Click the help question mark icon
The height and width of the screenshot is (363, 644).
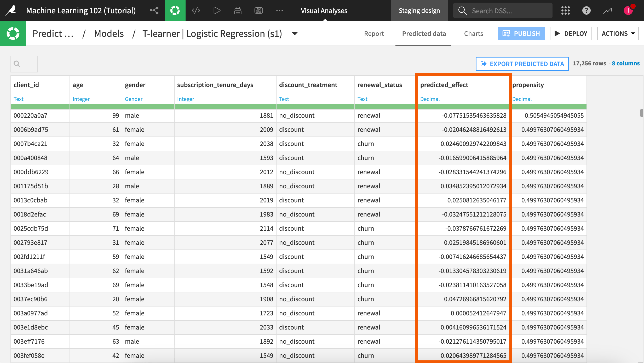click(x=586, y=10)
